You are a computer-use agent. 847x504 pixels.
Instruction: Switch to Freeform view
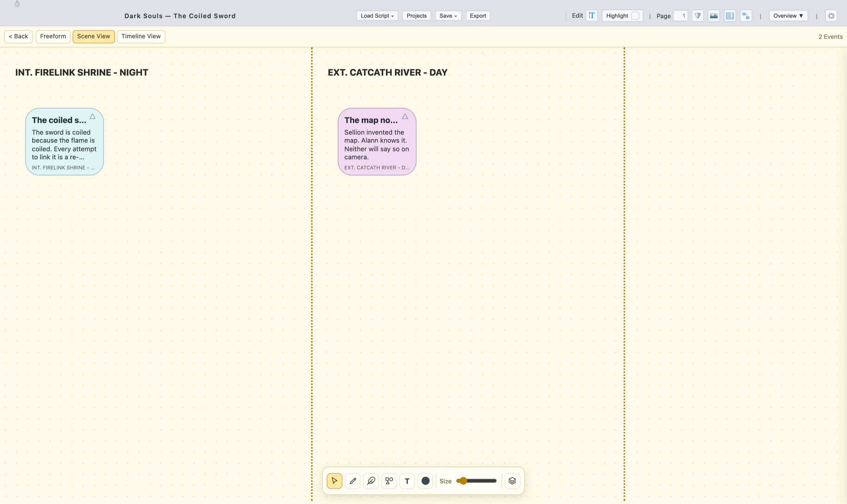[53, 36]
